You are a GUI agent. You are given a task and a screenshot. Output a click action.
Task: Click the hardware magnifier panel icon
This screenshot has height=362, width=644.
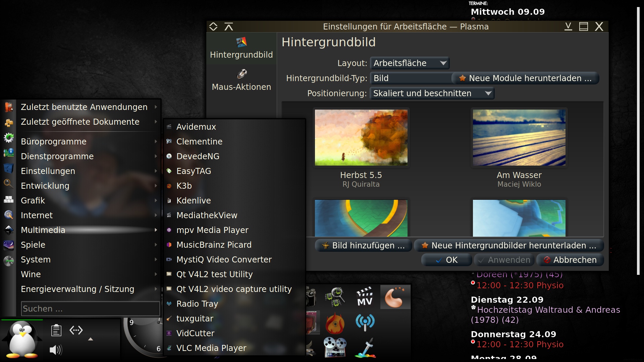pyautogui.click(x=335, y=297)
